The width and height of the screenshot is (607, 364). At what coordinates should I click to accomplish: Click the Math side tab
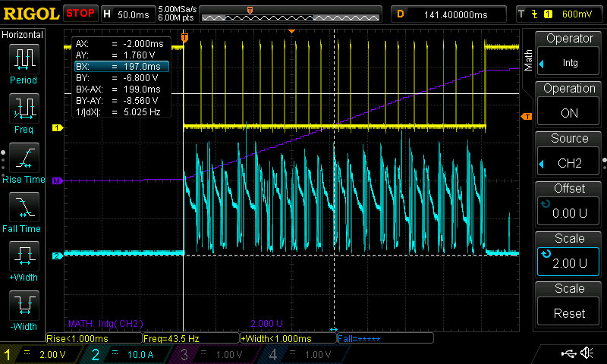coord(529,60)
